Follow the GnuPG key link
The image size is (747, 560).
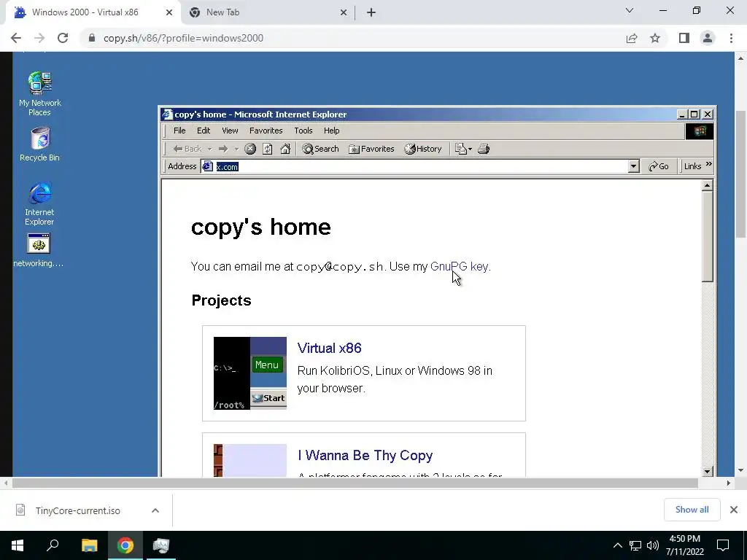[459, 266]
